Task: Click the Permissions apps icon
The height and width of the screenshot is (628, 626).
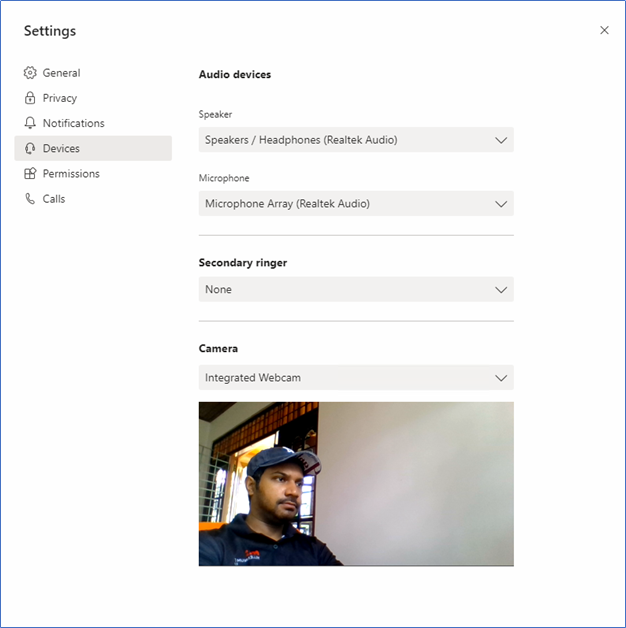Action: pos(30,173)
